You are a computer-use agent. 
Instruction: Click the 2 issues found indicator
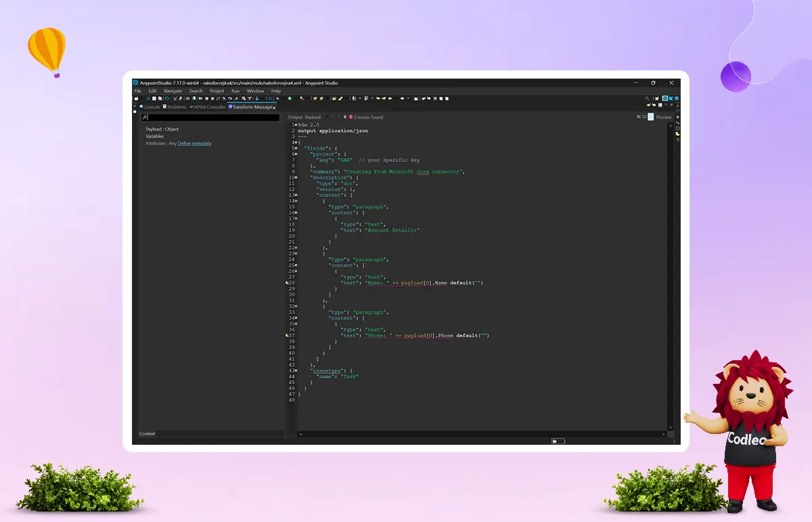click(368, 117)
